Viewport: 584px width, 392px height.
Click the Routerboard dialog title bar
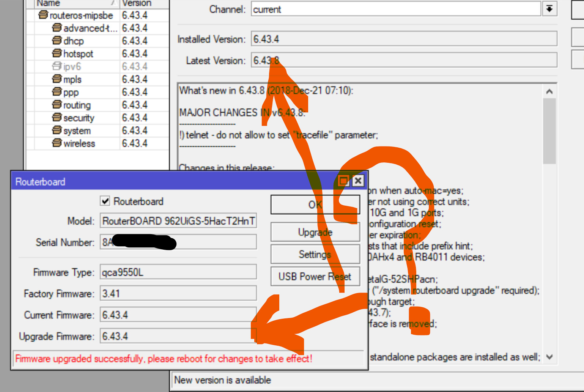(175, 181)
